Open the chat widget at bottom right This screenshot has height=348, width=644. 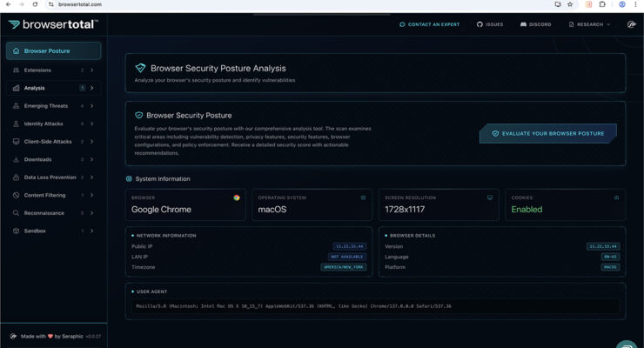[627, 345]
